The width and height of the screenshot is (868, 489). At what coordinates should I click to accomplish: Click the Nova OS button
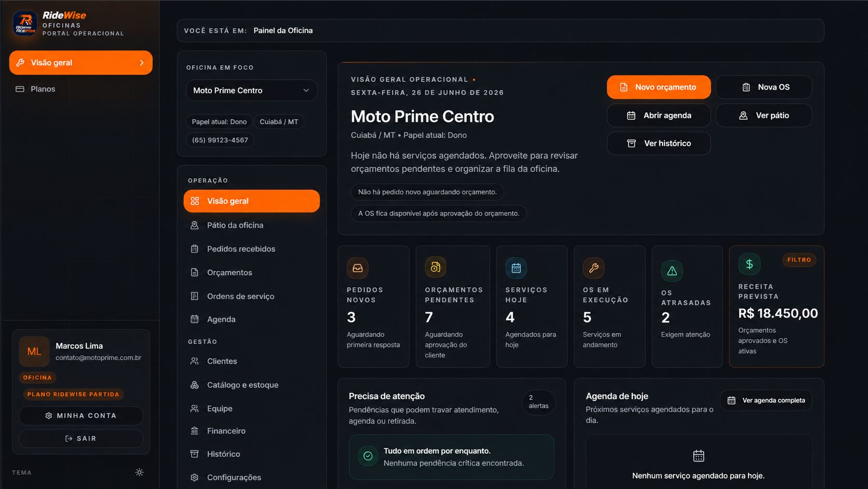(764, 87)
